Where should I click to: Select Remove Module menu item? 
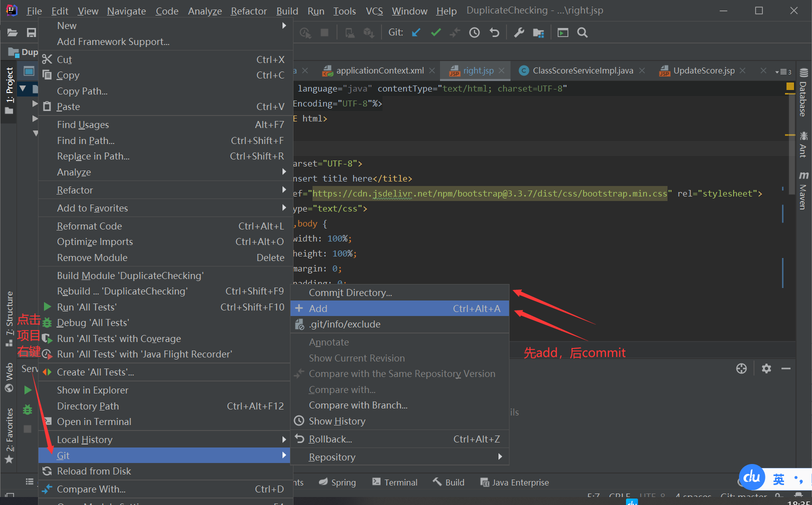(x=165, y=257)
